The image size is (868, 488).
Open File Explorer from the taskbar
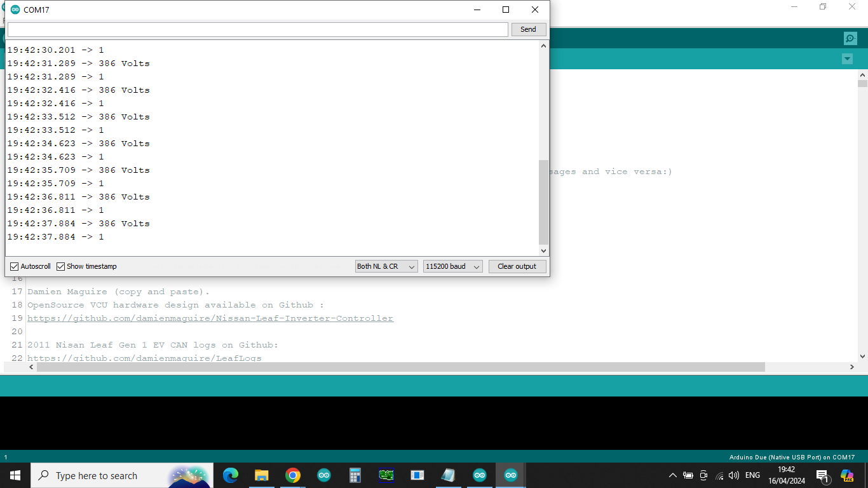point(261,475)
